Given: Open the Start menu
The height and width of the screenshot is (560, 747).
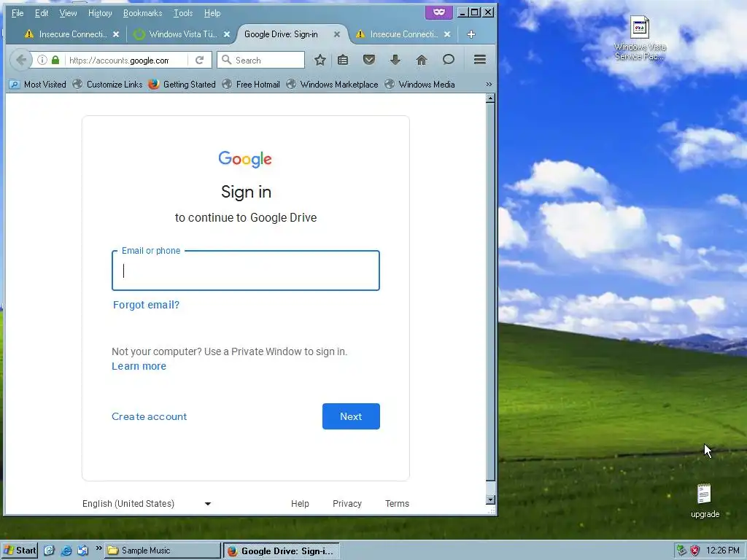Looking at the screenshot, I should 20,551.
